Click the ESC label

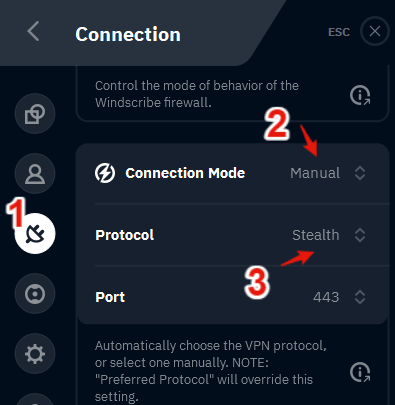(x=339, y=32)
